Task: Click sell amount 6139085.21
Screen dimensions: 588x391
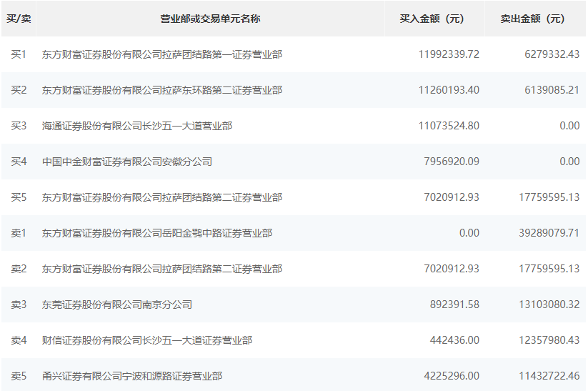Action: point(552,90)
